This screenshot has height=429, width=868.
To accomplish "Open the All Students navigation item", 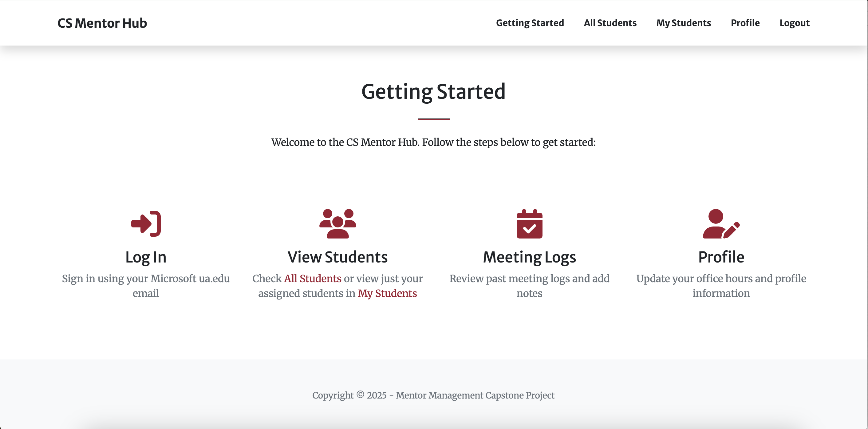I will 610,23.
